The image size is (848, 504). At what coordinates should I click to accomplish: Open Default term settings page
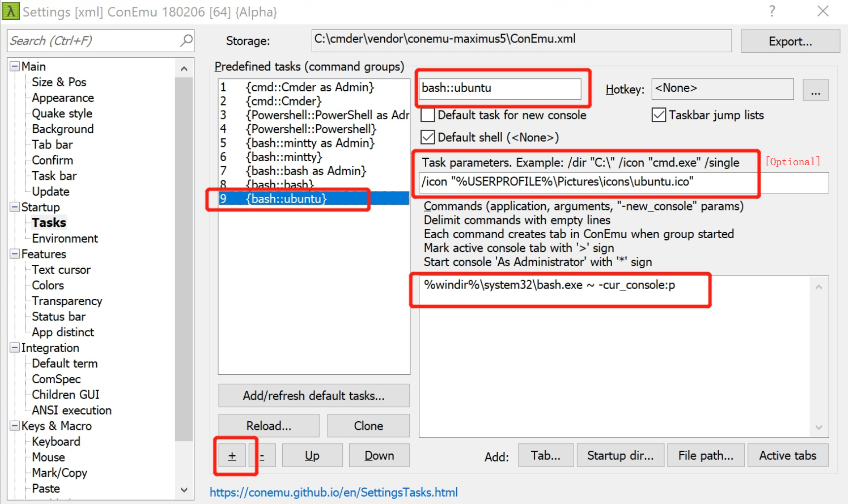pos(65,363)
